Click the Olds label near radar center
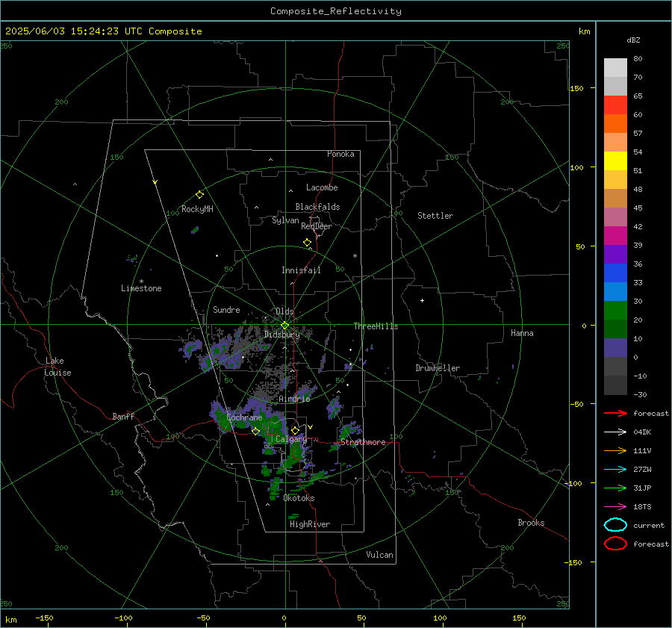The image size is (672, 628). click(284, 311)
